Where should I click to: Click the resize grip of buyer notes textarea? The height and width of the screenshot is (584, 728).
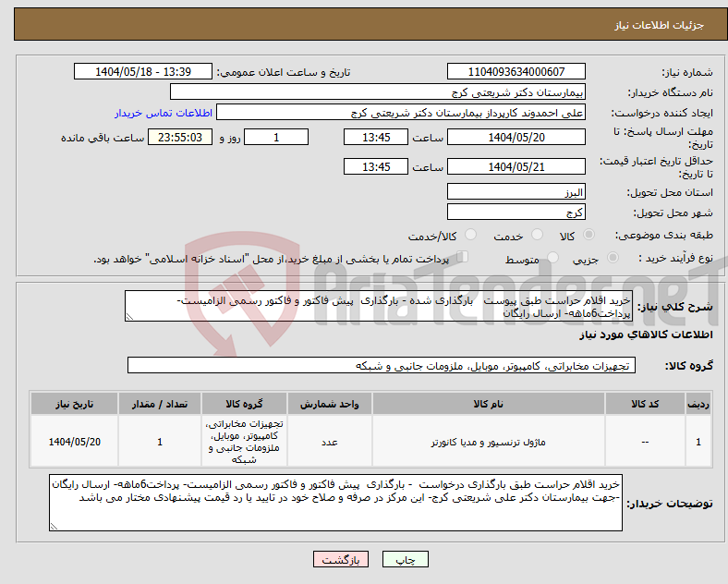[x=54, y=526]
